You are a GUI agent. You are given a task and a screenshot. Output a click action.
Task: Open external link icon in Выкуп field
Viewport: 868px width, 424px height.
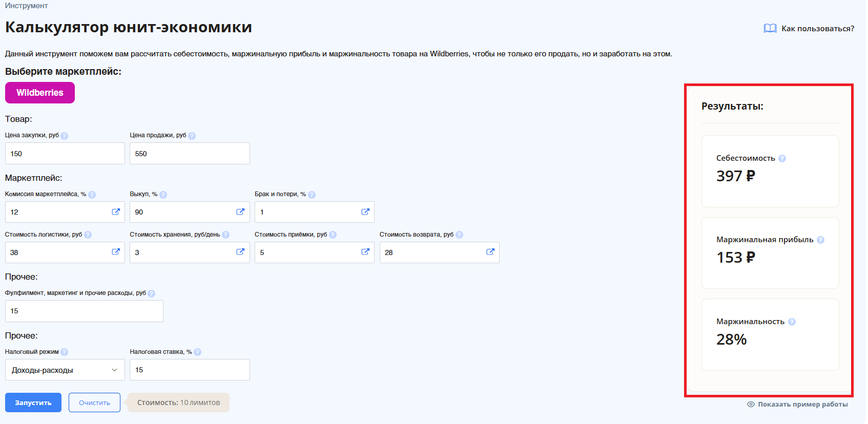pos(240,212)
